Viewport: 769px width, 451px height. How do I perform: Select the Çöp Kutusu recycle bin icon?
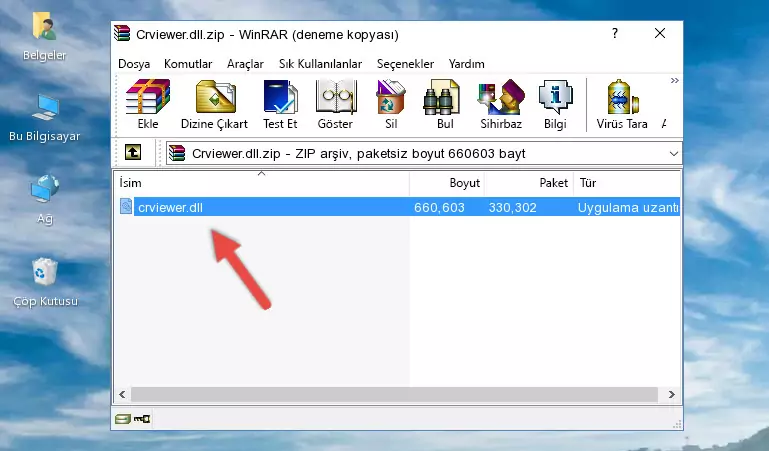(45, 282)
